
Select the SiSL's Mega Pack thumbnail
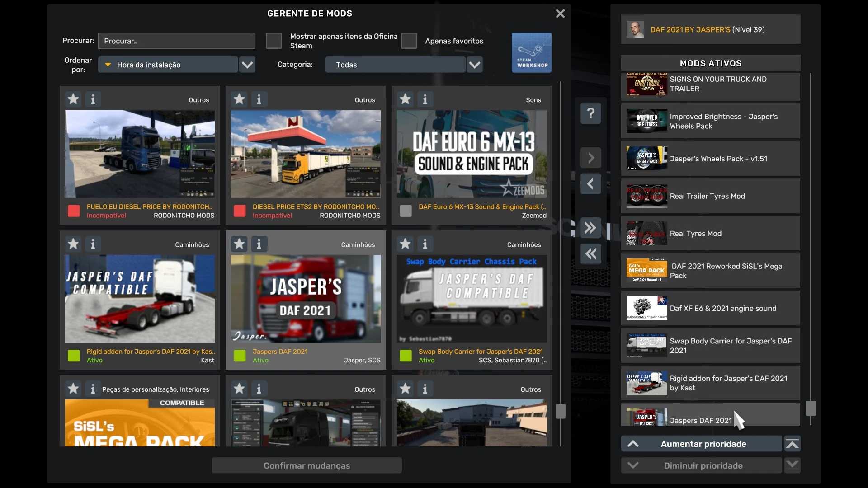click(x=140, y=423)
